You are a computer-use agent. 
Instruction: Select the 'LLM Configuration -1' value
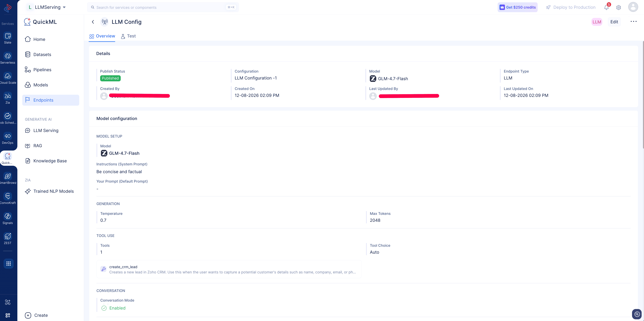click(x=256, y=78)
